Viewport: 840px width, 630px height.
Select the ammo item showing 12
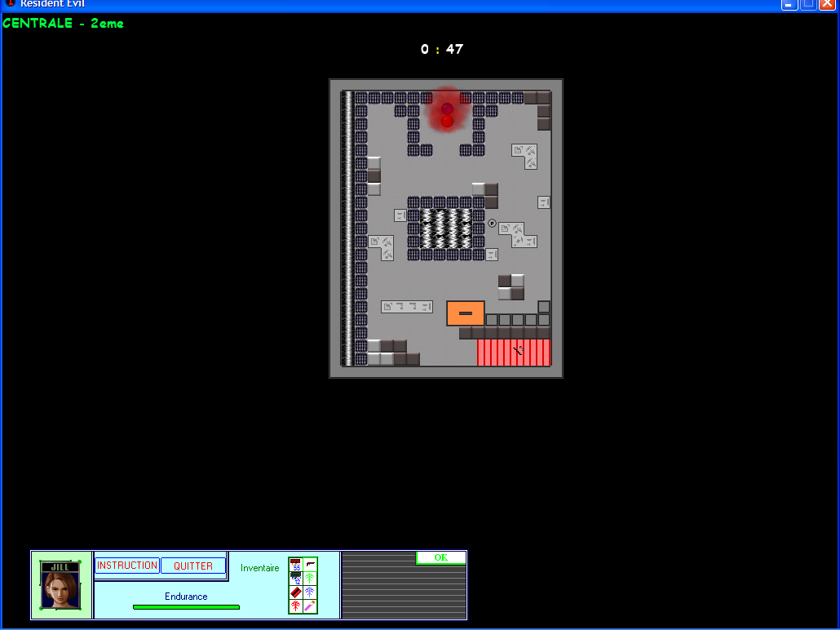click(296, 579)
